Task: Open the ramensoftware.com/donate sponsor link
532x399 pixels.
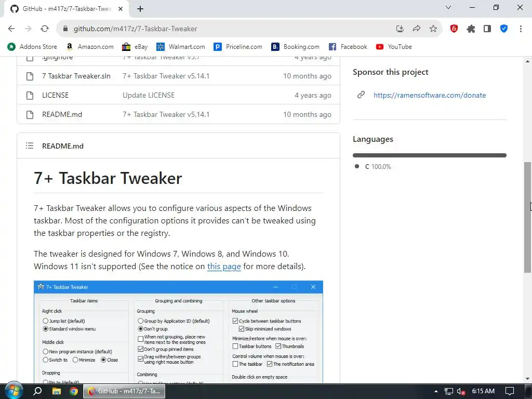Action: [x=430, y=96]
